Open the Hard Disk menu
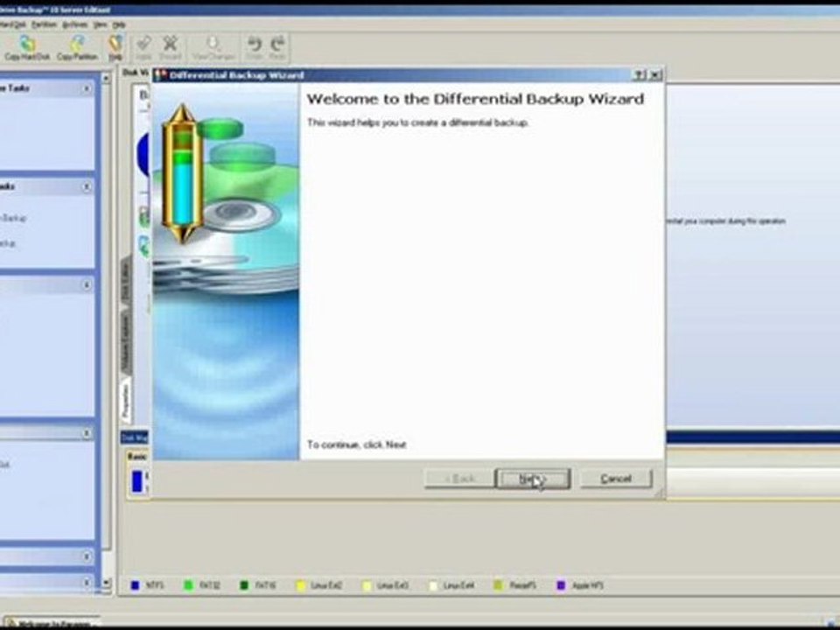The image size is (840, 630). [13, 24]
